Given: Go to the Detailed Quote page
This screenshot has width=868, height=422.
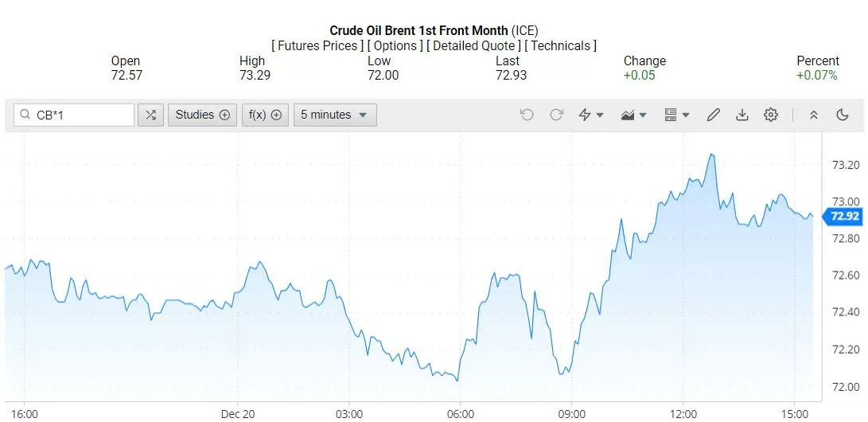Looking at the screenshot, I should coord(474,45).
